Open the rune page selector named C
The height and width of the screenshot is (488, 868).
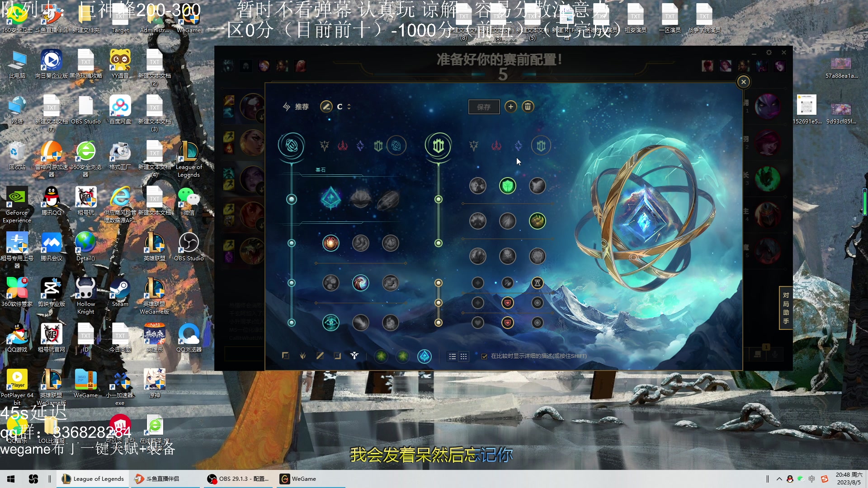(x=344, y=107)
